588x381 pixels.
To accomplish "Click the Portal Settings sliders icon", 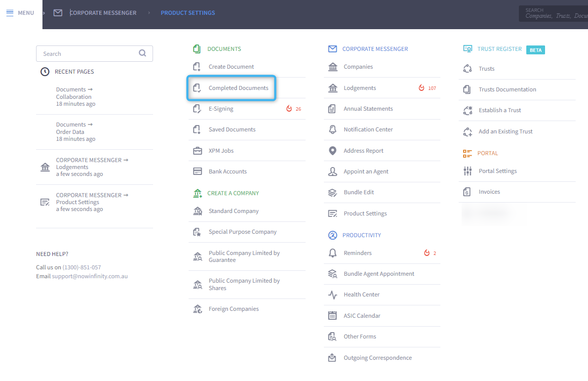I will pyautogui.click(x=467, y=171).
